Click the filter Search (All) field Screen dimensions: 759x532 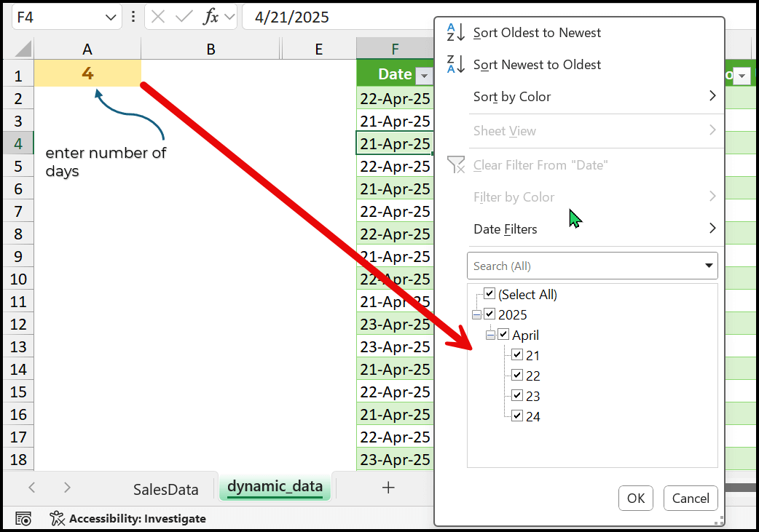583,266
